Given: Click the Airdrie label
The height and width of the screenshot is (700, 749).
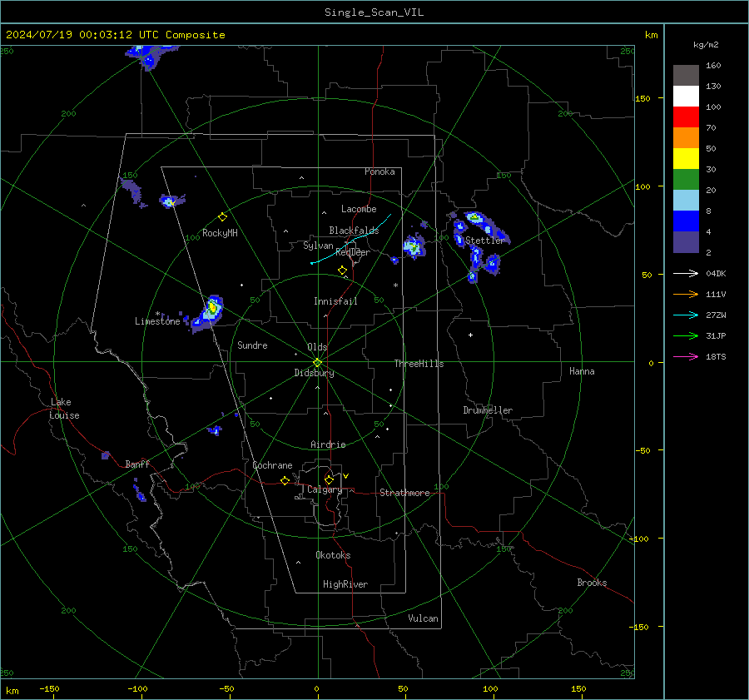Looking at the screenshot, I should (328, 444).
